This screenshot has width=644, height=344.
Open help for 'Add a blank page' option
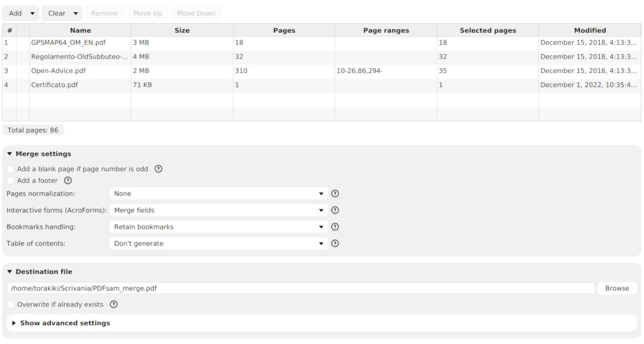tap(158, 169)
